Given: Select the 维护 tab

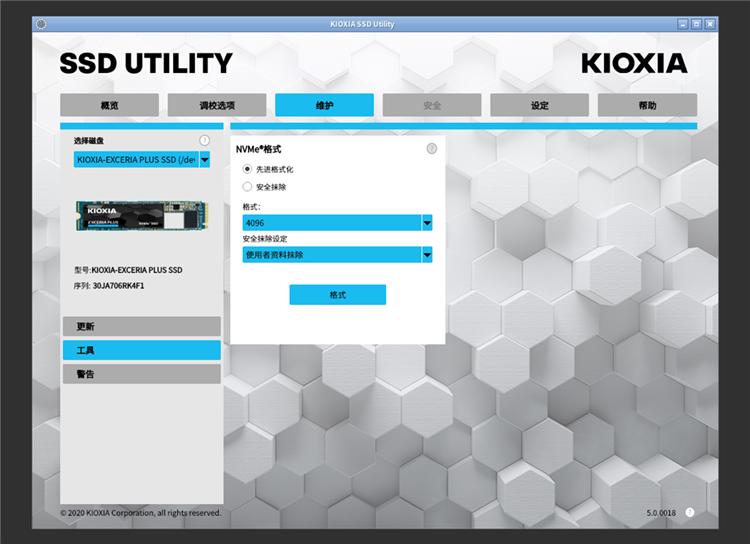Looking at the screenshot, I should pyautogui.click(x=324, y=105).
